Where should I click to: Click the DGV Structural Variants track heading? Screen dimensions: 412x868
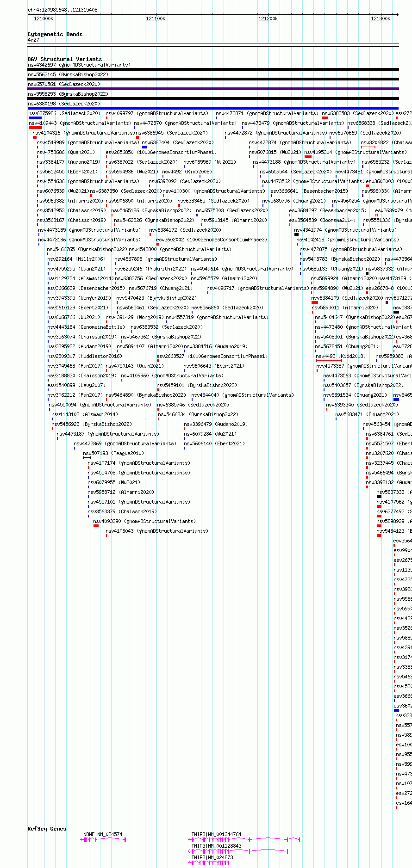[x=65, y=59]
